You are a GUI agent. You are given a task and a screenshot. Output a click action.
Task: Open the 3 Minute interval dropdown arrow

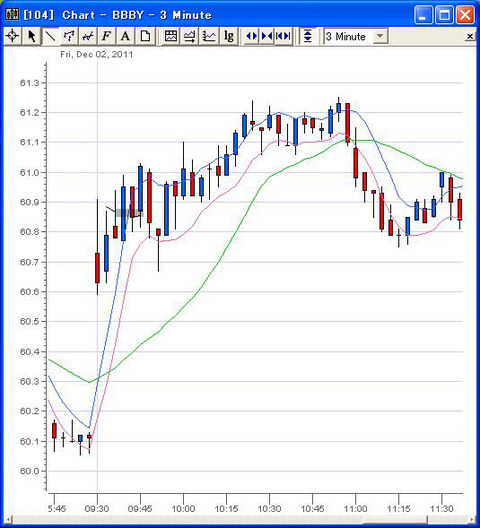[380, 36]
